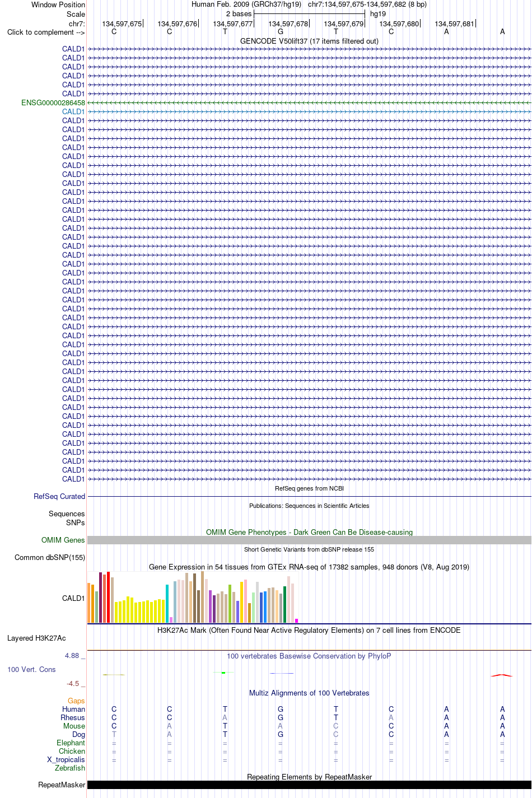Click the 'Window Position' label
This screenshot has height=798, width=532.
[58, 4]
